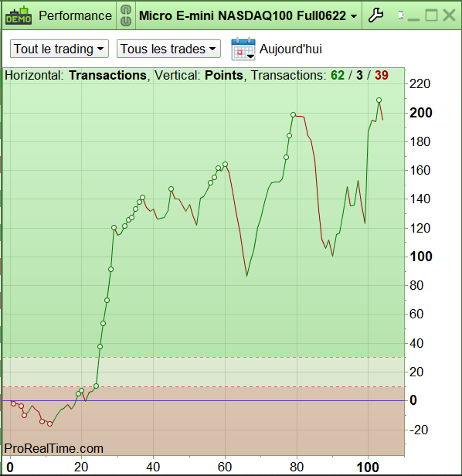The height and width of the screenshot is (476, 462).
Task: Open the Micro E-mini NASDAQ100 Full0622 instrument dropdown
Action: click(248, 15)
